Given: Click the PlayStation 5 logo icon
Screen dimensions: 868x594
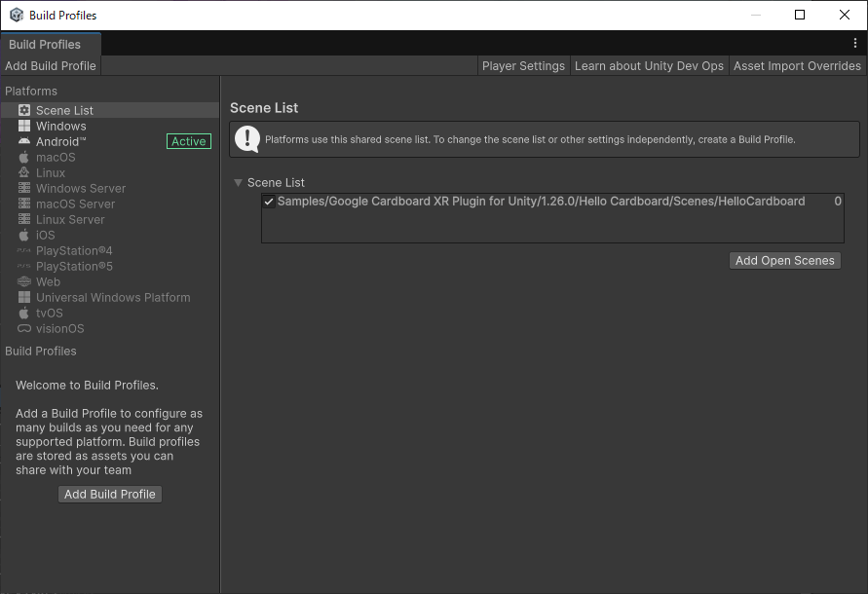Looking at the screenshot, I should pos(24,266).
